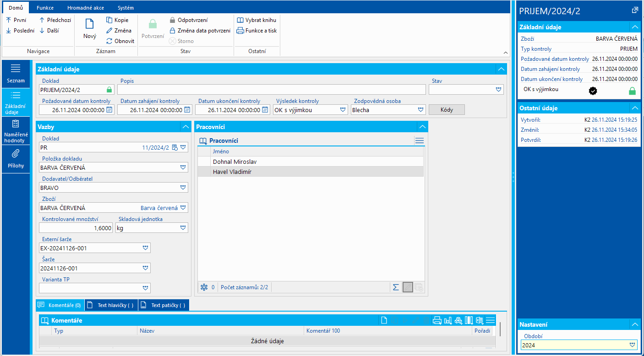Viewport: 644px width, 356px height.
Task: Open chart icon in Komentáře toolbar
Action: tap(448, 320)
